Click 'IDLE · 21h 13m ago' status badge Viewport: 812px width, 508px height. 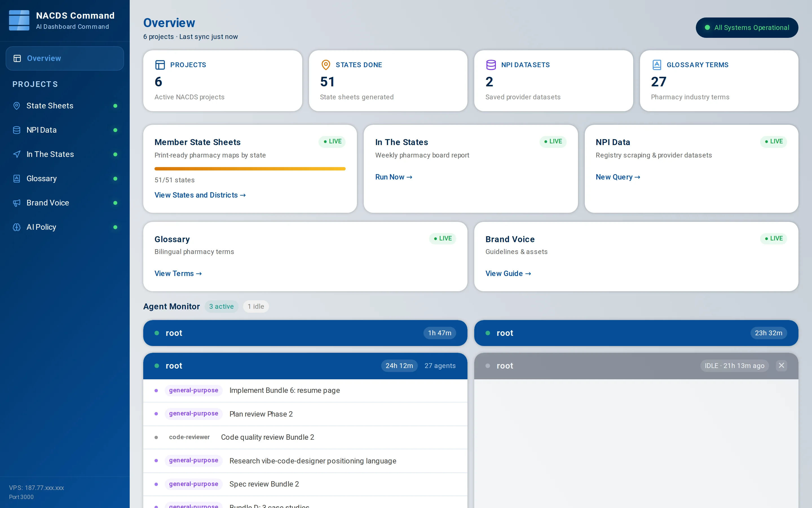[734, 365]
